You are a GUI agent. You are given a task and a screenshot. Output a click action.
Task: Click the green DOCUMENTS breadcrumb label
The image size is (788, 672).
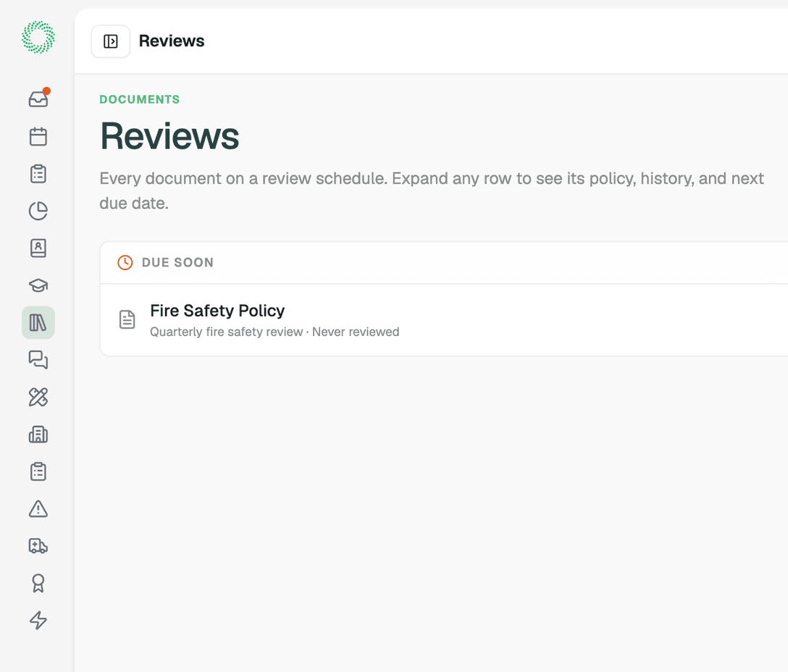pos(139,99)
